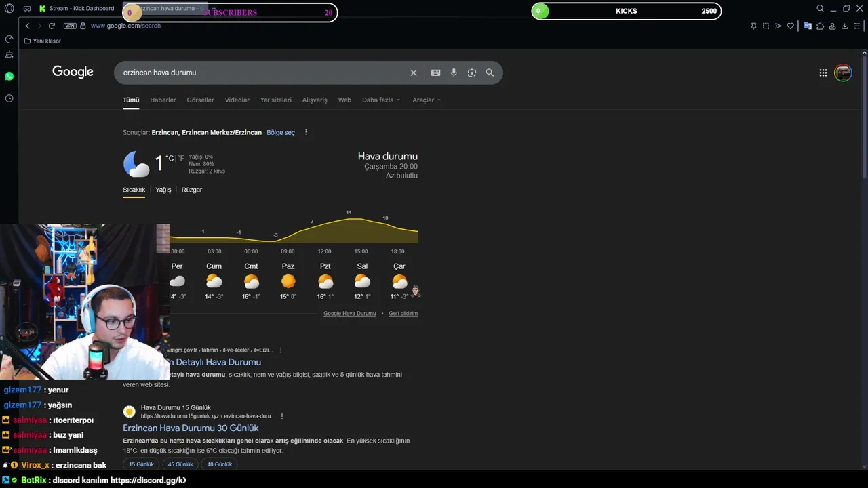This screenshot has height=488, width=868.
Task: Switch to the Yer siteleri tab
Action: coord(276,100)
